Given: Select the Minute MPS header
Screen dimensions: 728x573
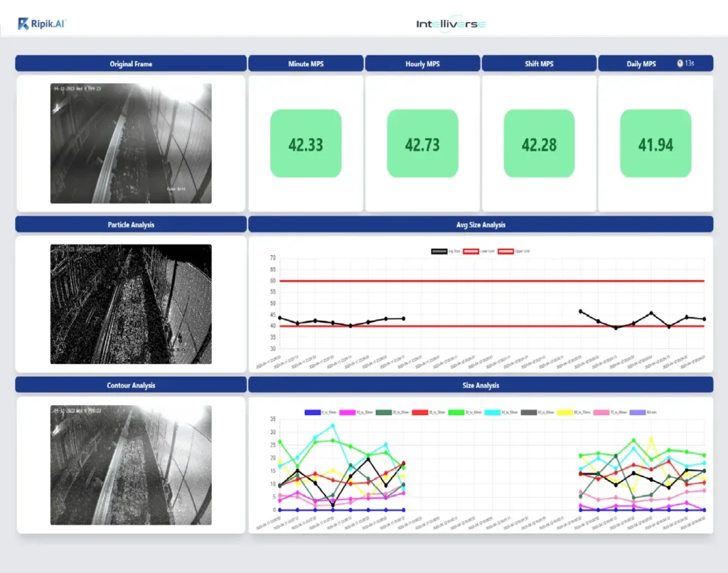Looking at the screenshot, I should pos(306,64).
